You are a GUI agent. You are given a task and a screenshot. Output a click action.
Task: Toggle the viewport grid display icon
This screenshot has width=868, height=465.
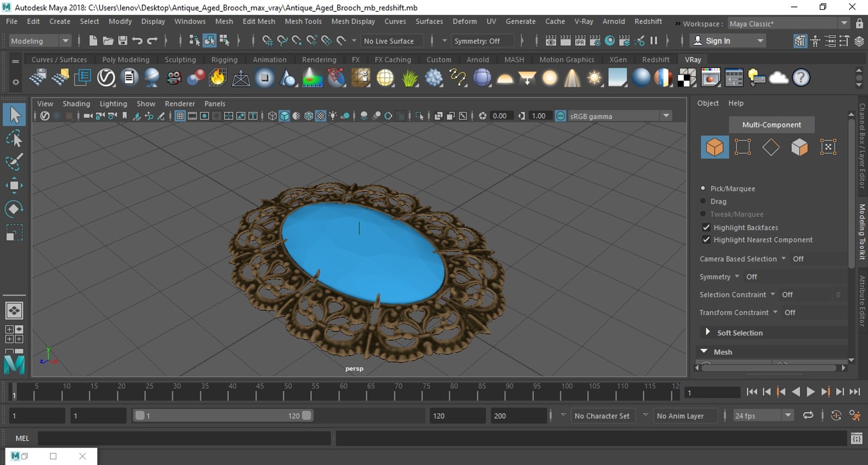click(180, 116)
